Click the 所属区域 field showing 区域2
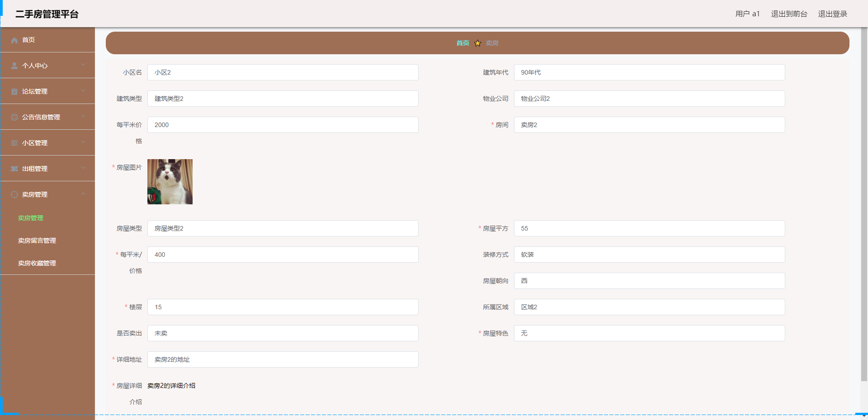The image size is (868, 420). 649,307
